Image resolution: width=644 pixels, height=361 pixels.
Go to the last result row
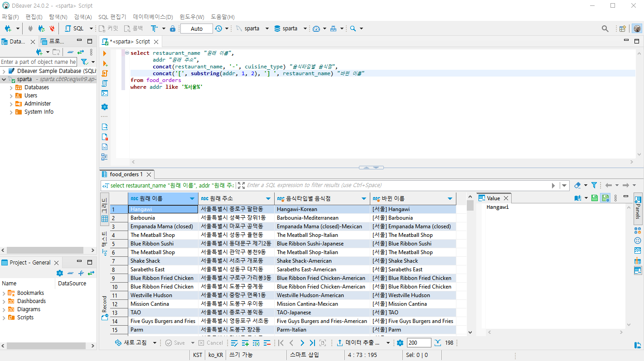point(312,343)
